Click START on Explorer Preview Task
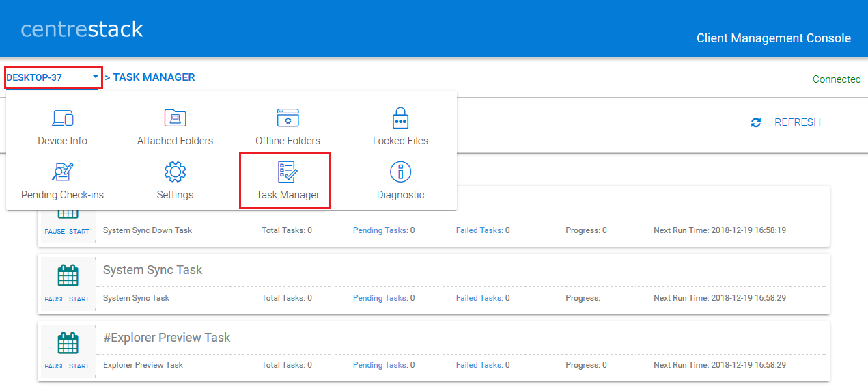 (79, 366)
